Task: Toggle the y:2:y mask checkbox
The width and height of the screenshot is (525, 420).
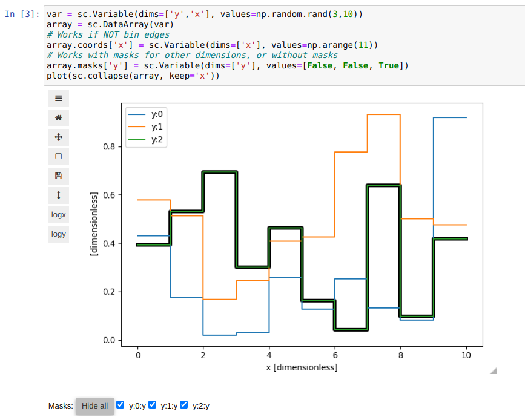Action: (x=183, y=404)
